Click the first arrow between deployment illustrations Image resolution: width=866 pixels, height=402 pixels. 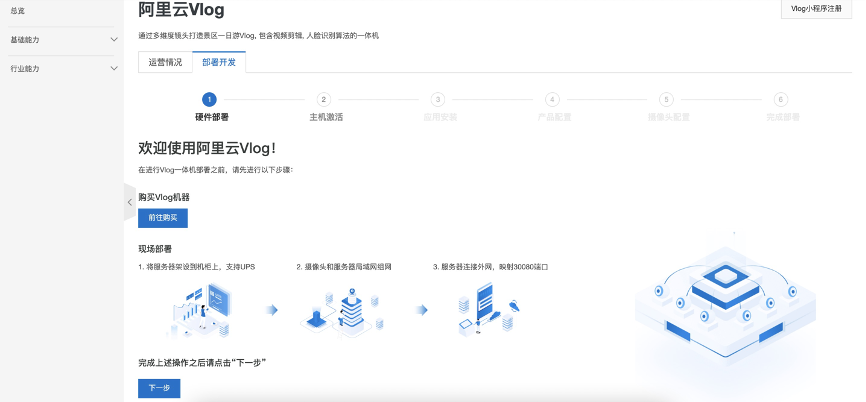271,310
